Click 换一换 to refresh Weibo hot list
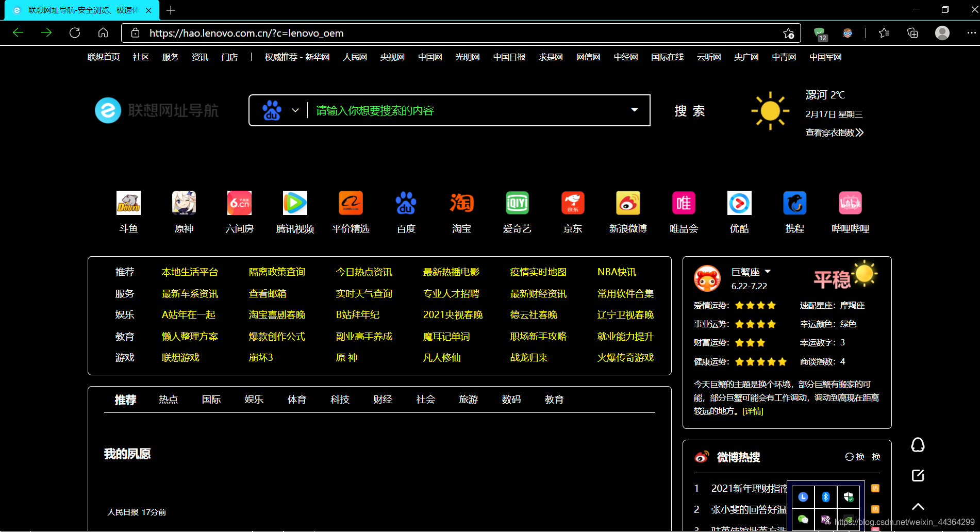This screenshot has height=532, width=980. point(863,457)
